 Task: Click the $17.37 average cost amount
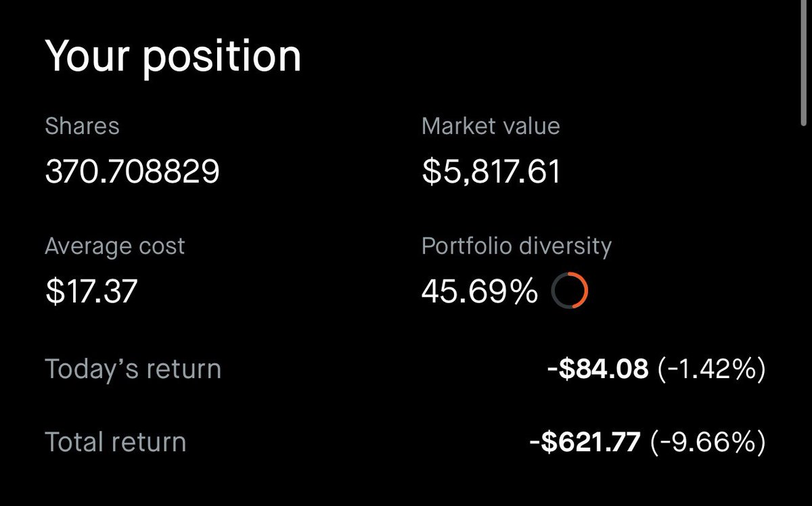pos(91,292)
